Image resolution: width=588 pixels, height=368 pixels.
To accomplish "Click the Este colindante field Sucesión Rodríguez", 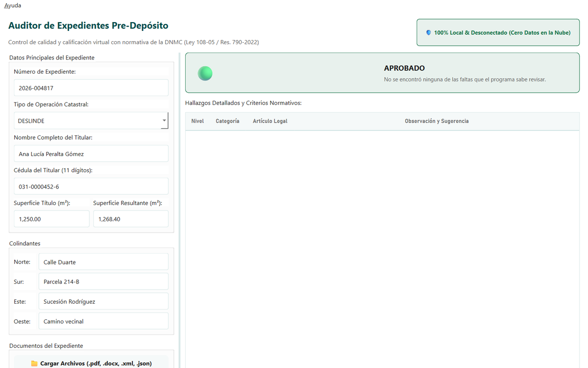I will 103,301.
